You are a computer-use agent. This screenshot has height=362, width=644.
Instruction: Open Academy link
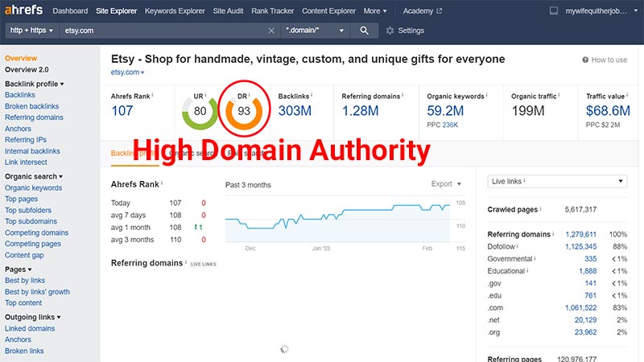click(x=418, y=11)
